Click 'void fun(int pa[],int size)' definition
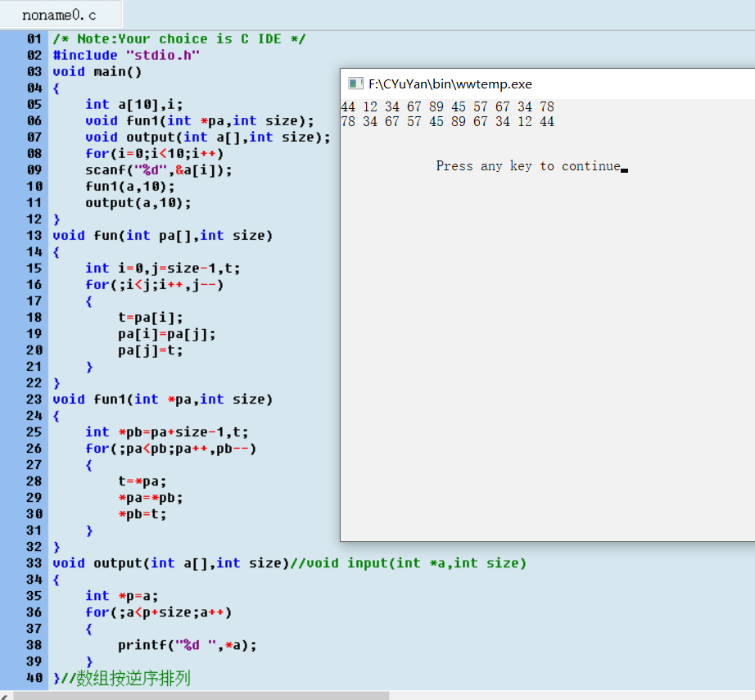This screenshot has height=700, width=755. 163,236
